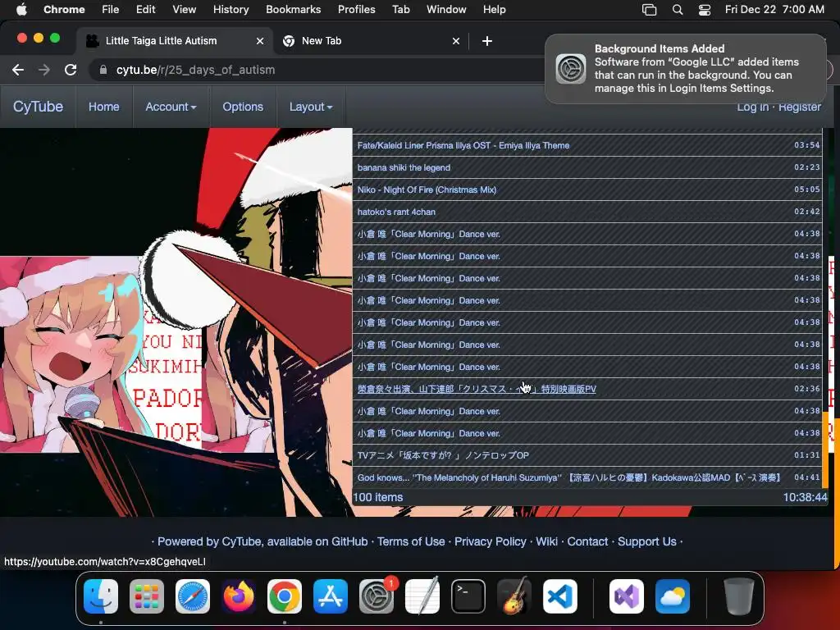Image resolution: width=840 pixels, height=630 pixels.
Task: Switch to the New Tab tab
Action: (370, 41)
